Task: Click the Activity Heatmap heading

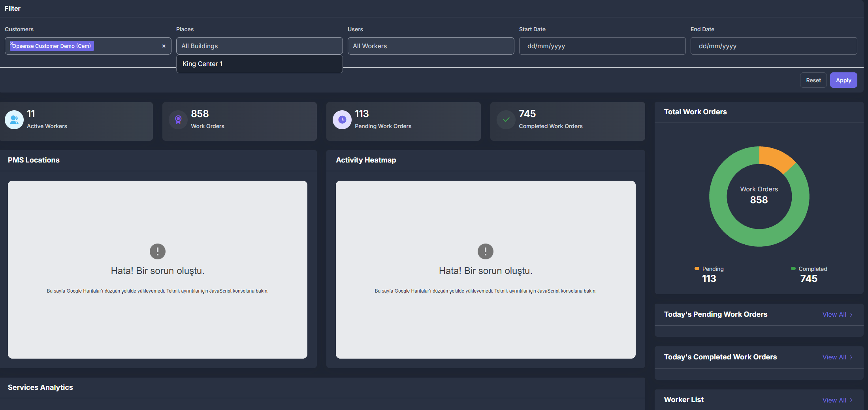Action: [366, 160]
